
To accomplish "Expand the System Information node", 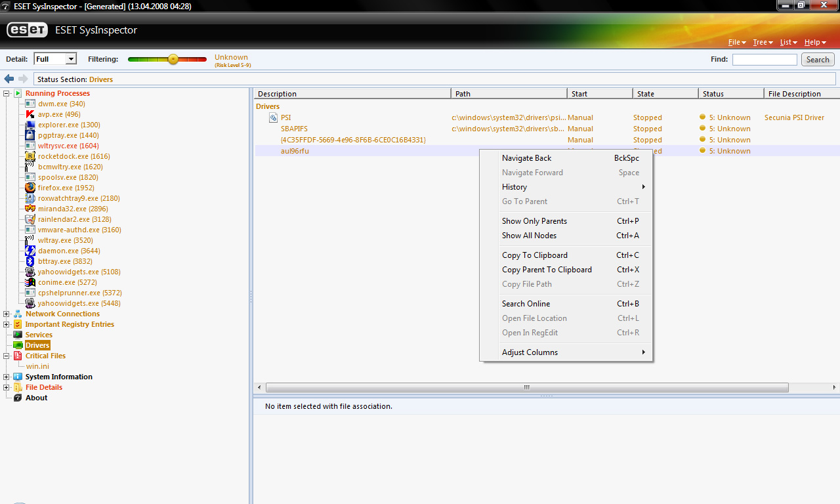I will point(7,377).
